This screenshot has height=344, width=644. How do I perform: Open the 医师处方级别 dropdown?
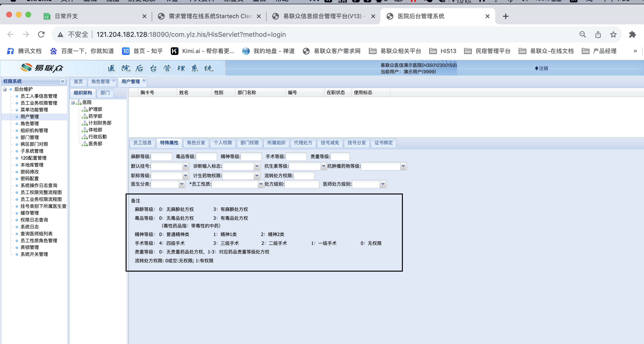tap(383, 184)
